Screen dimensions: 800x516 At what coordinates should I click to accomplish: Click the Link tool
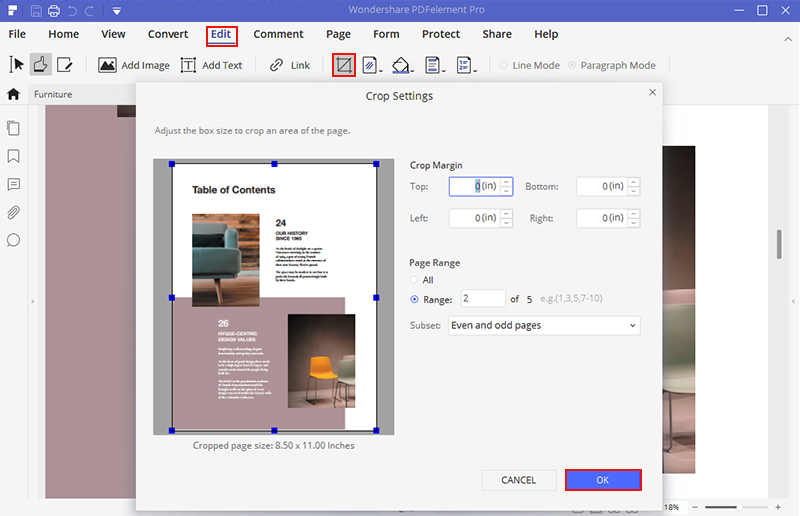[289, 65]
